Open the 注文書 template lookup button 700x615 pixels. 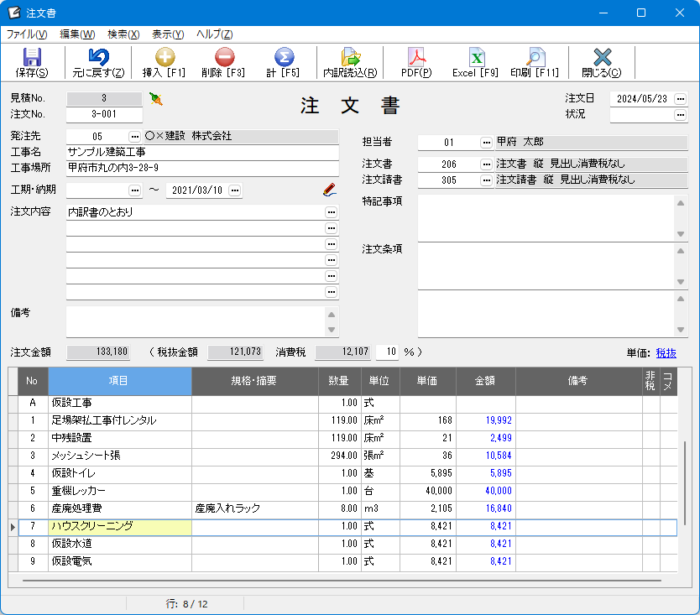click(486, 164)
